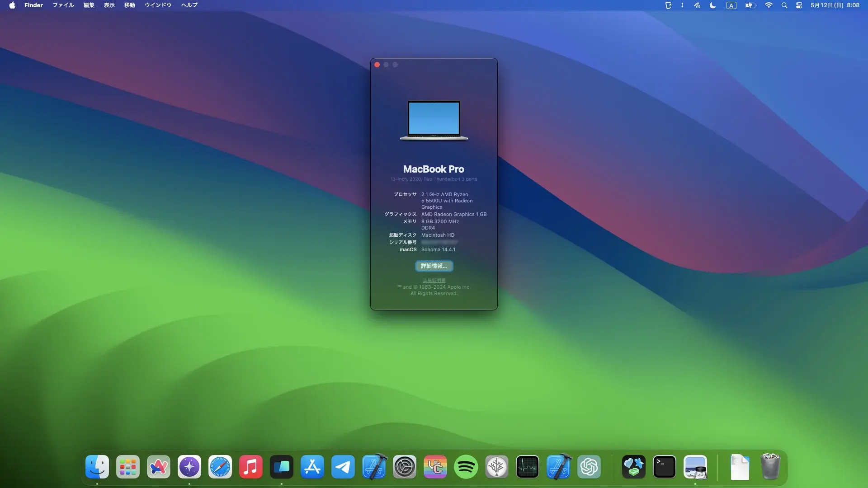Click the "2.1 GHz AMD Ryzen" processor text
This screenshot has width=868, height=488.
(x=445, y=194)
